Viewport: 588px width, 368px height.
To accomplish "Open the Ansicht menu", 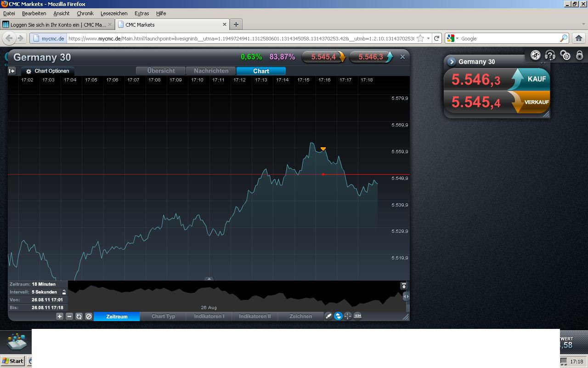I will [61, 13].
